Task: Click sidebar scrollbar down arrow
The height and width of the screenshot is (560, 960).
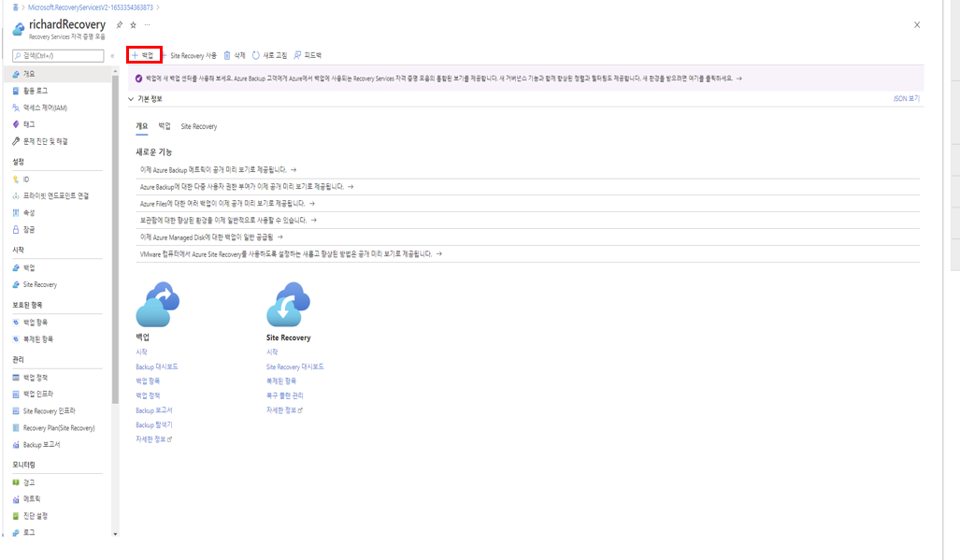Action: click(115, 535)
